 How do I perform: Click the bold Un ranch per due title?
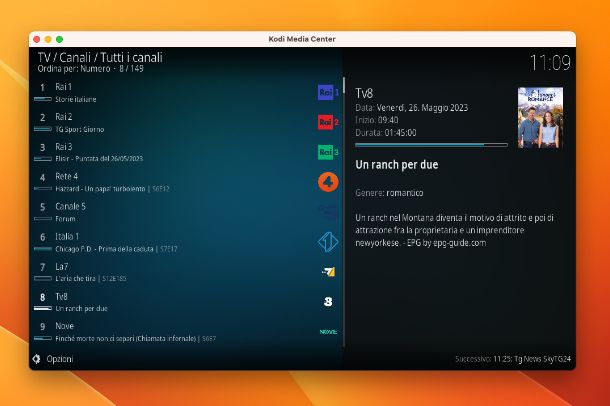click(397, 164)
